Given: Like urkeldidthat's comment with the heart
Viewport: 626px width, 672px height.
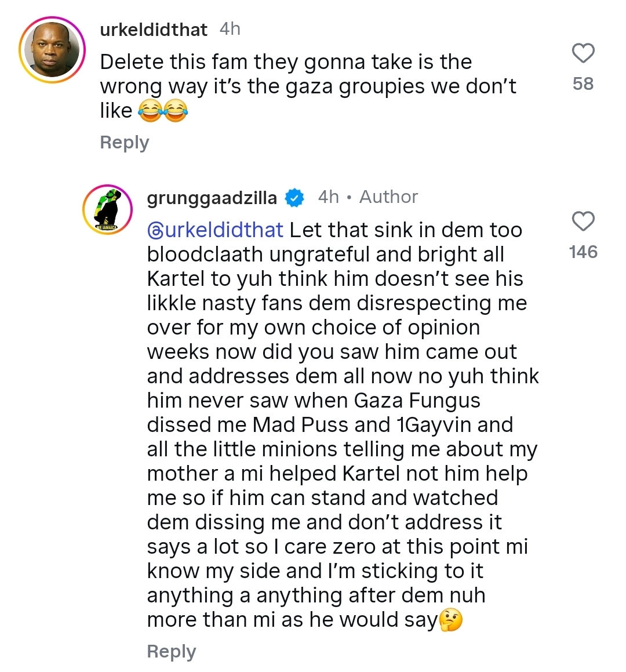Looking at the screenshot, I should [583, 53].
